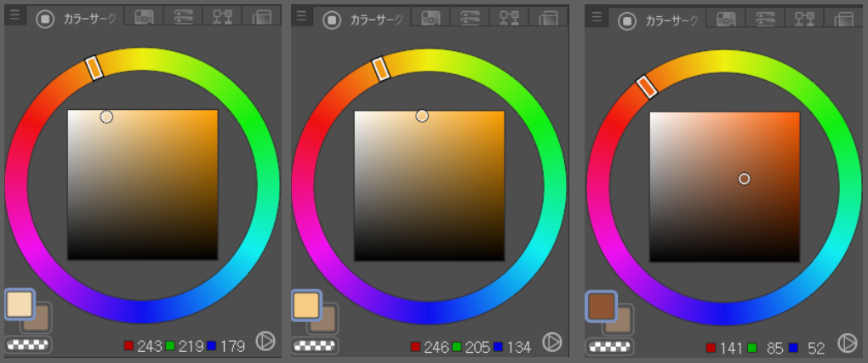The width and height of the screenshot is (868, 363).
Task: Select the sub color swatch in the right panel
Action: click(x=623, y=326)
